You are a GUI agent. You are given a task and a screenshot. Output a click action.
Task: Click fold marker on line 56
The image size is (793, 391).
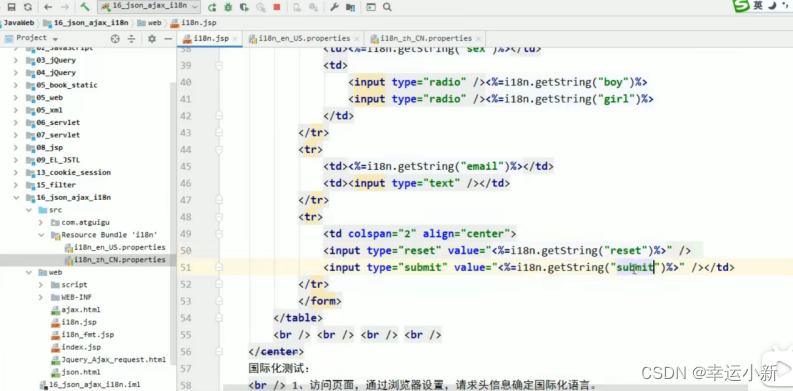tap(219, 351)
